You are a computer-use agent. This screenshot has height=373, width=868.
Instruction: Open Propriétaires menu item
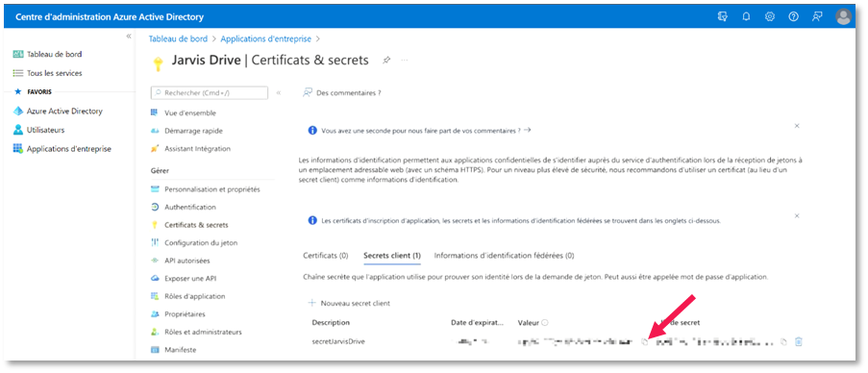coord(185,313)
